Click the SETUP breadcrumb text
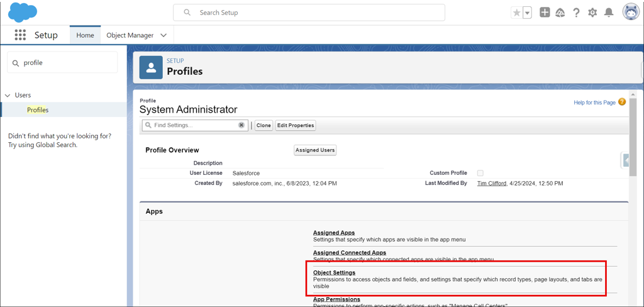Image resolution: width=644 pixels, height=307 pixels. tap(175, 61)
